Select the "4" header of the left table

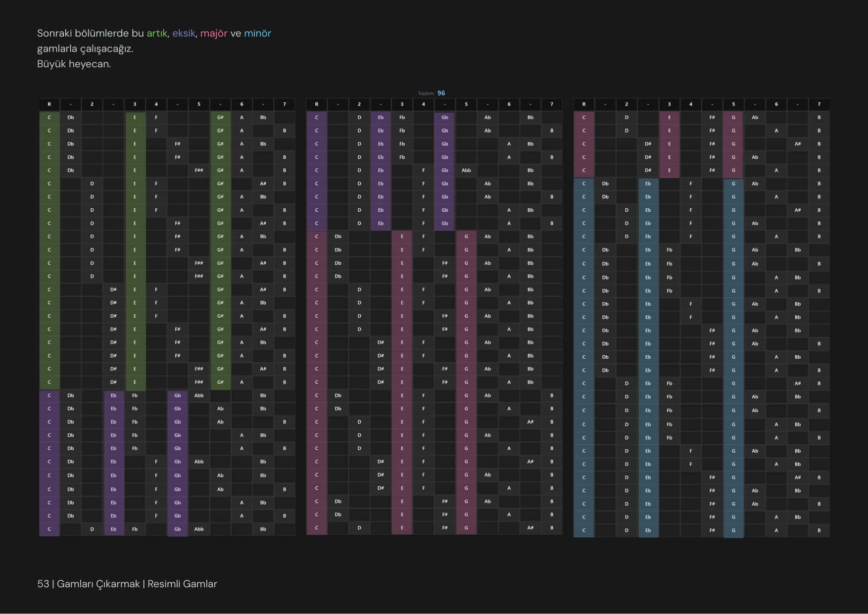click(x=156, y=104)
